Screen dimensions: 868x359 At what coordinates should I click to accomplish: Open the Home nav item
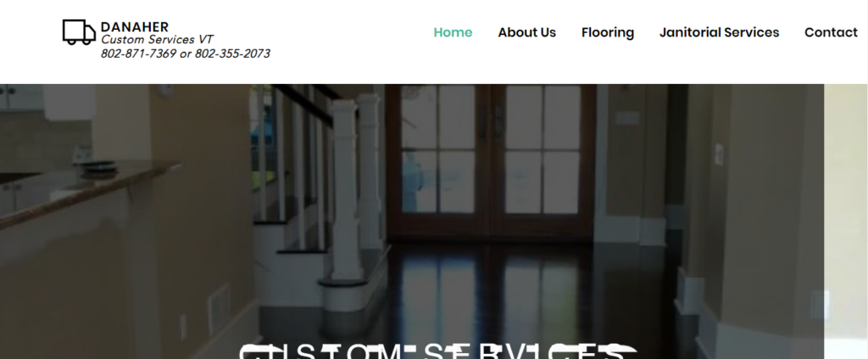click(453, 33)
